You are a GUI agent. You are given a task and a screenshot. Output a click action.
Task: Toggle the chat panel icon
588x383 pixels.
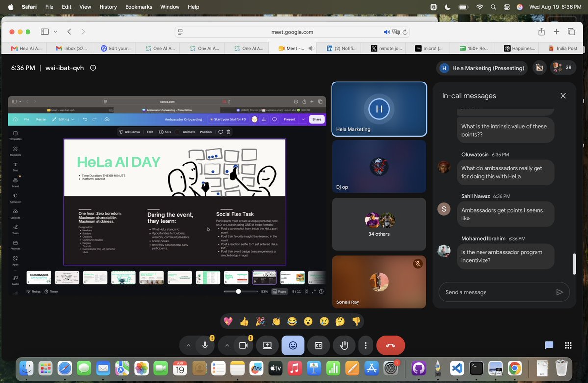549,345
